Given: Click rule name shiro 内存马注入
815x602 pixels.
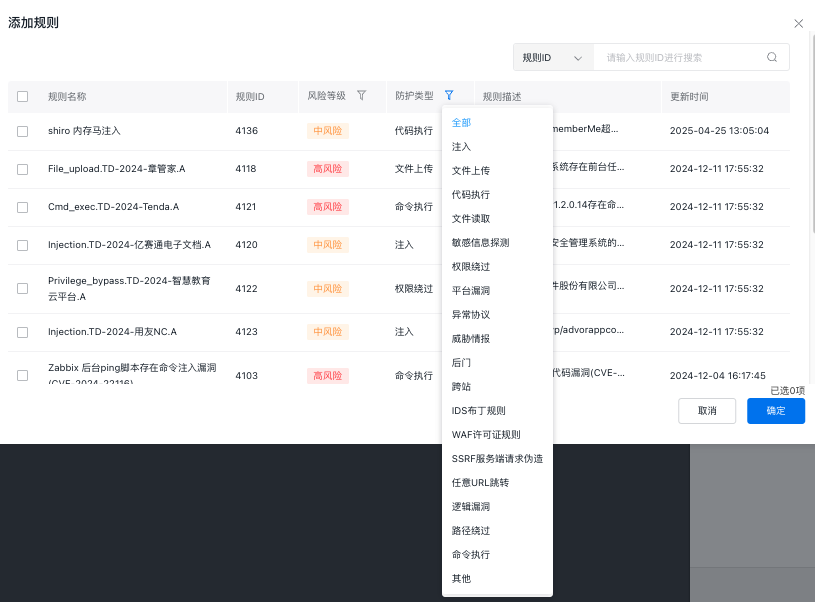Looking at the screenshot, I should click(x=84, y=131).
